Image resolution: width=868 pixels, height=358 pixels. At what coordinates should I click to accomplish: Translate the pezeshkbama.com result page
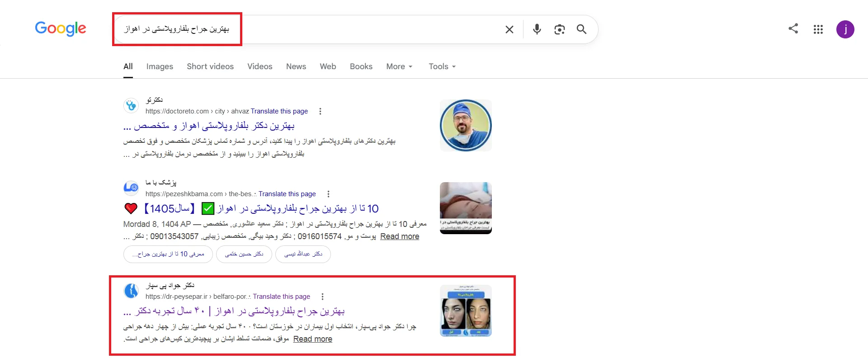[287, 194]
